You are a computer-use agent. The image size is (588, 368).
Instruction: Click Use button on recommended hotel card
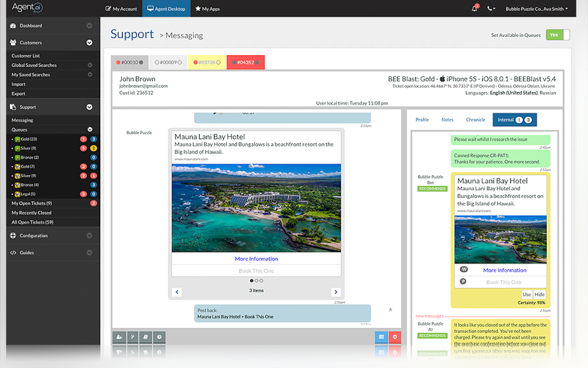pyautogui.click(x=526, y=295)
